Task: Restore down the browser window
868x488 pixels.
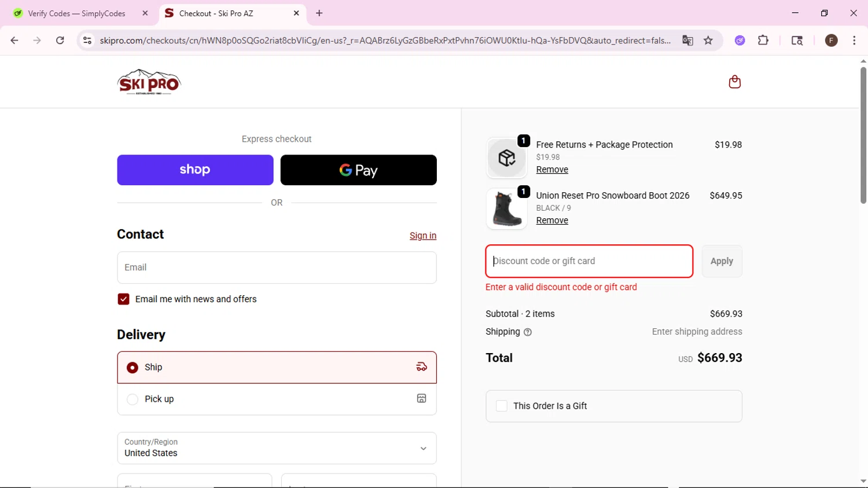Action: (825, 13)
